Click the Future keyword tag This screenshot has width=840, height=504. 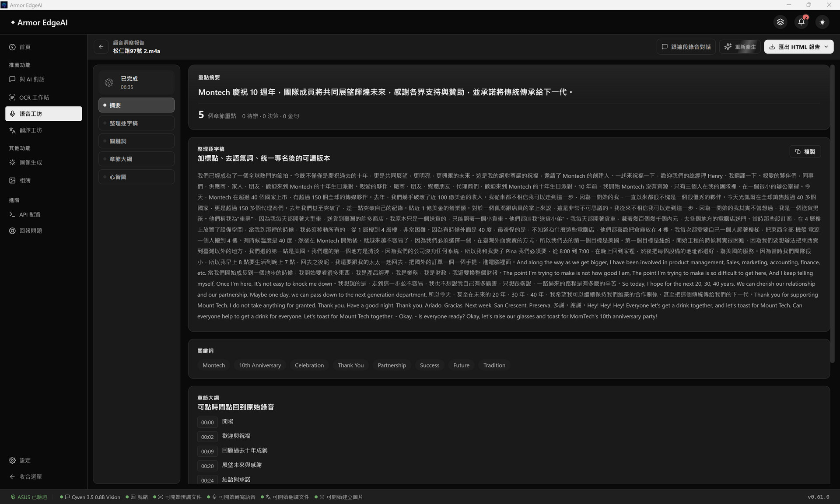[461, 365]
